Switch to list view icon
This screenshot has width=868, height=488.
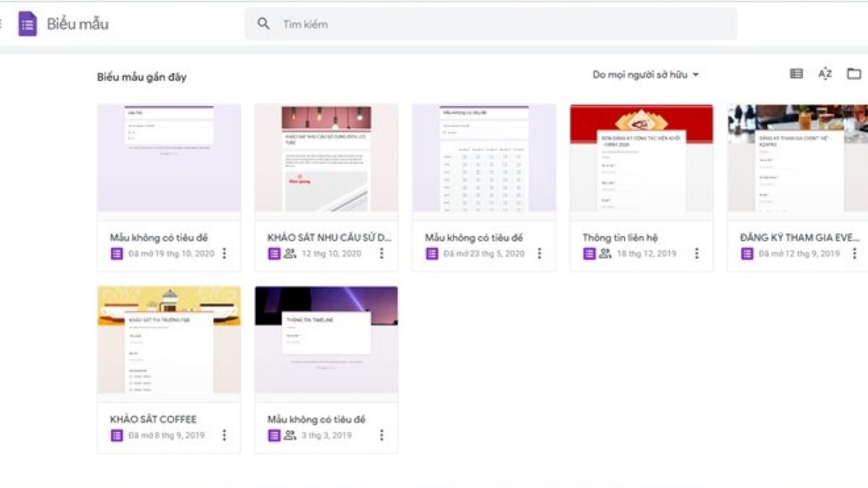click(x=796, y=74)
